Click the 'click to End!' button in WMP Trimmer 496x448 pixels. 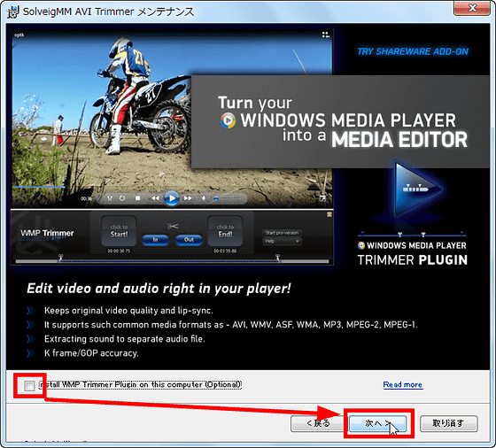225,231
